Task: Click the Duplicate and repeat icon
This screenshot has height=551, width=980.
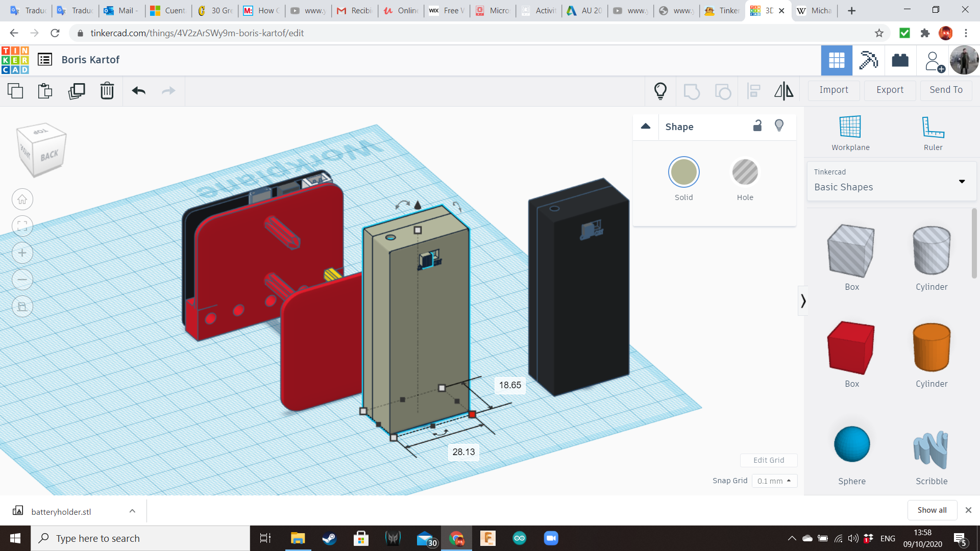Action: [x=77, y=91]
